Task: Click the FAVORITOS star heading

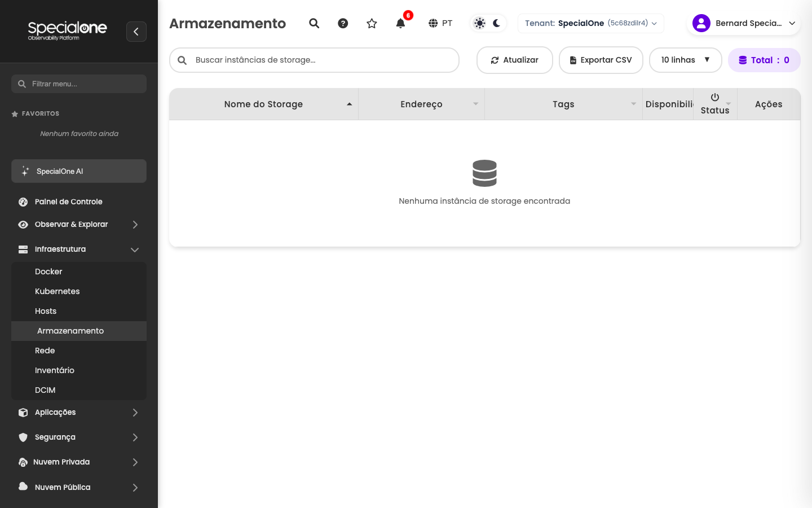Action: pos(35,113)
